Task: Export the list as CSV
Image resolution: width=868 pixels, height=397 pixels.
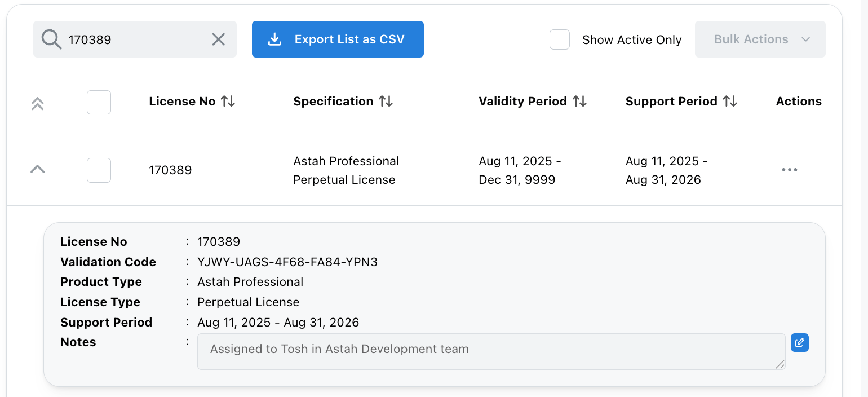Action: tap(338, 39)
